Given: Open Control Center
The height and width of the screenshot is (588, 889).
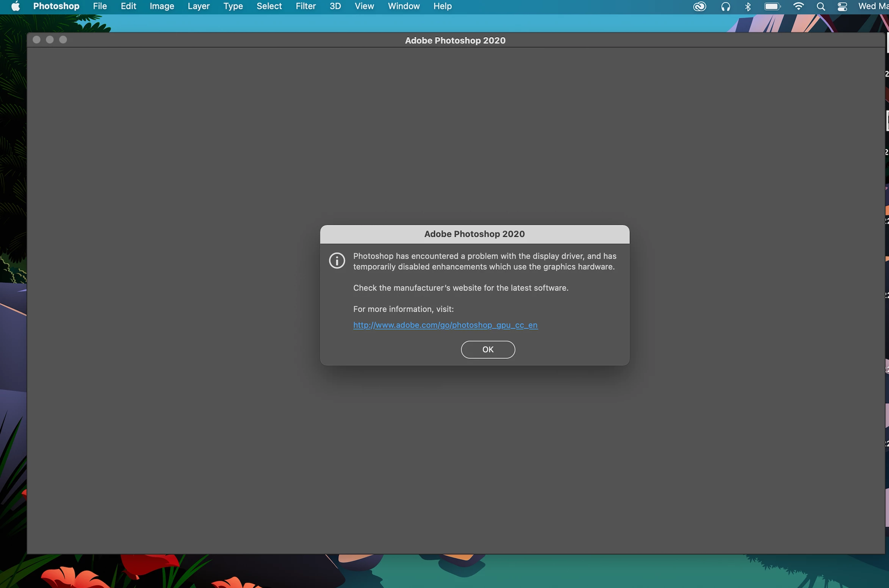Looking at the screenshot, I should [x=842, y=6].
